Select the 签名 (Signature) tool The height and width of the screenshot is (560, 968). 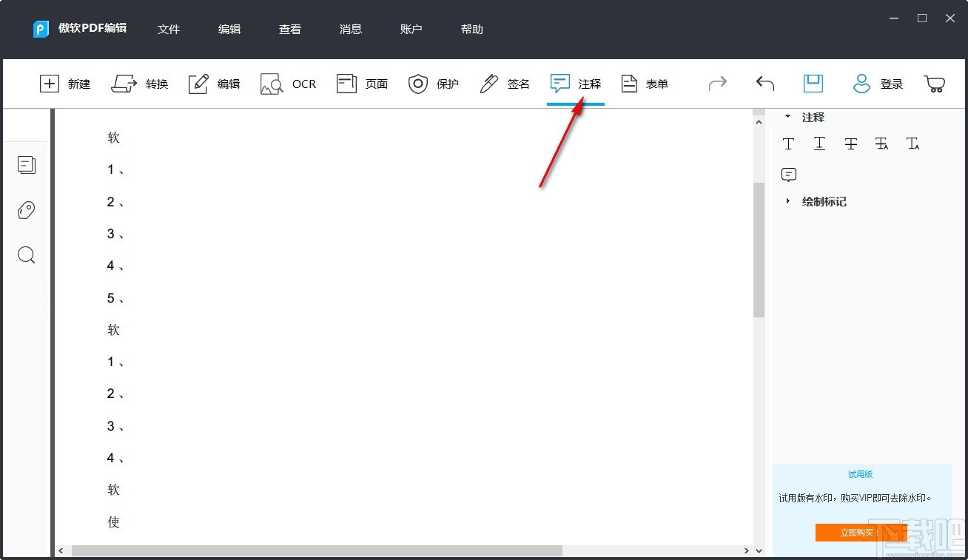[x=505, y=84]
